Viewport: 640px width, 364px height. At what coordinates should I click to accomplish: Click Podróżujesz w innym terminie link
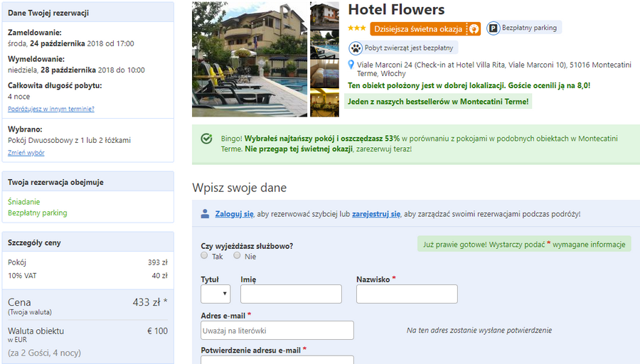51,109
